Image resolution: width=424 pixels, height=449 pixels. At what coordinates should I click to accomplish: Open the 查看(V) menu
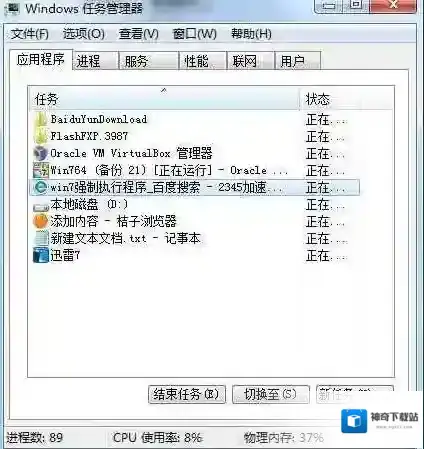(139, 34)
